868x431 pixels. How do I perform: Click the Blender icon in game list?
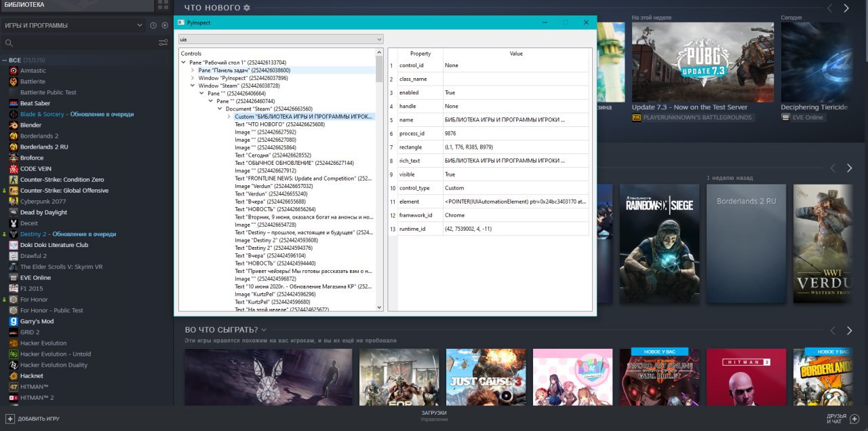[14, 125]
